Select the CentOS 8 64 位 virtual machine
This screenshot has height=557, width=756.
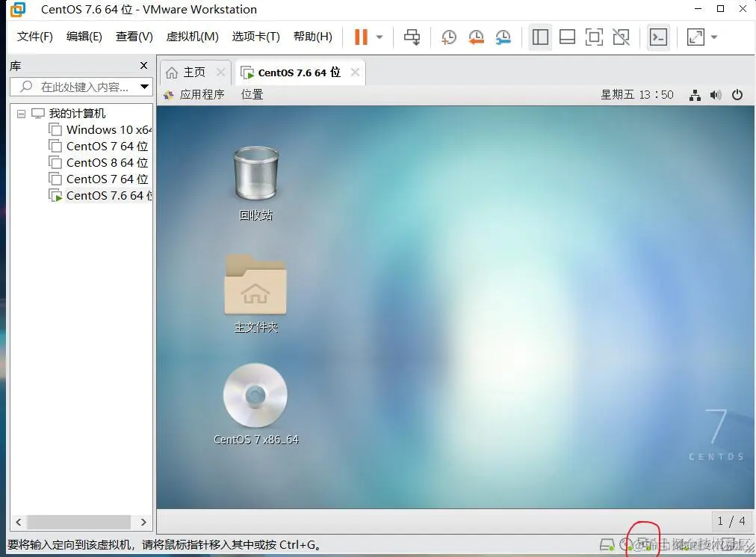[107, 163]
